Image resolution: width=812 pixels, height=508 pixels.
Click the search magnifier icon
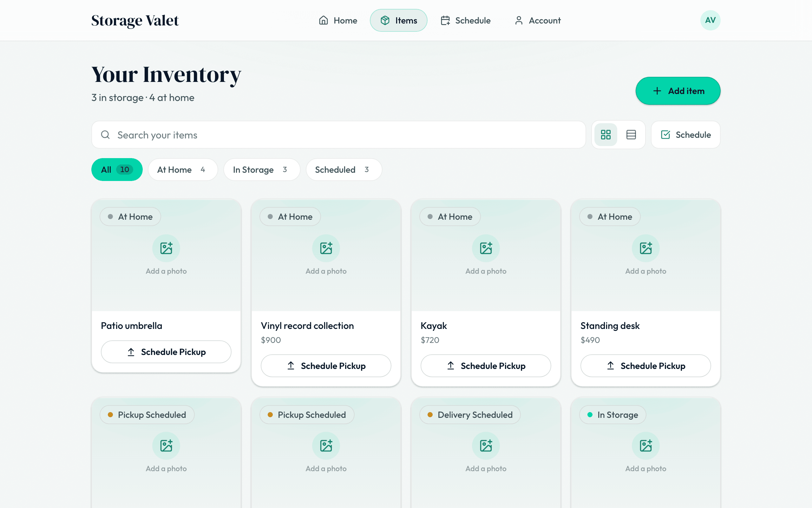coord(105,135)
